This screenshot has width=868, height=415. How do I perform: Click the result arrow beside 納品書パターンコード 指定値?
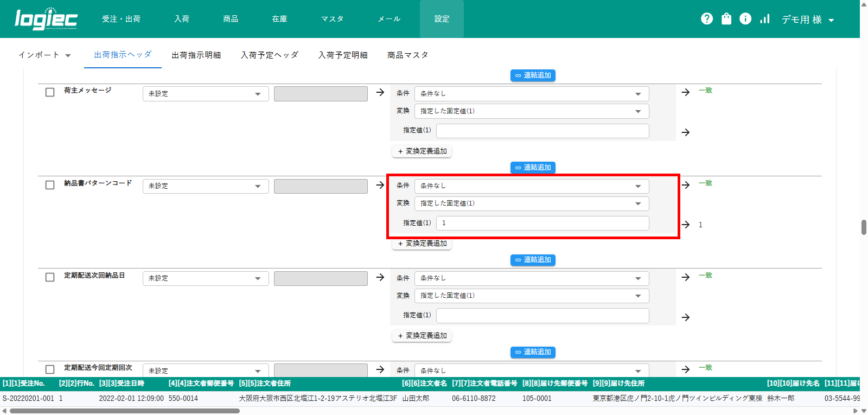click(686, 225)
